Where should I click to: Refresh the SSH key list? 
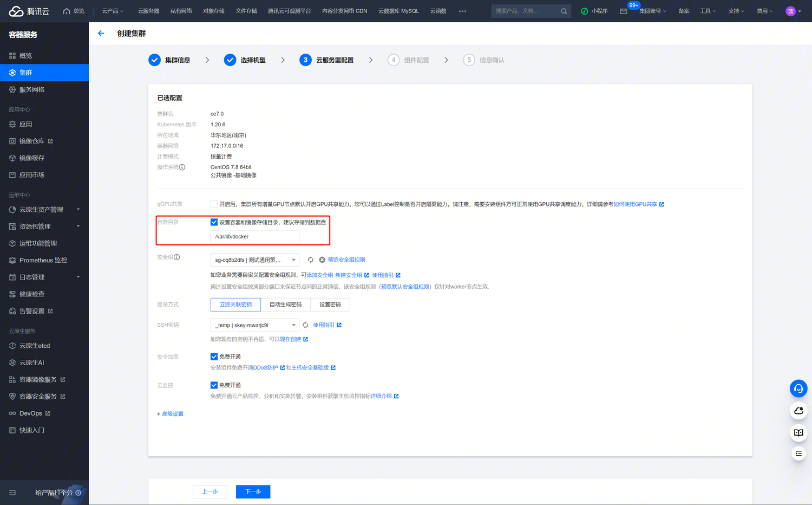click(305, 325)
